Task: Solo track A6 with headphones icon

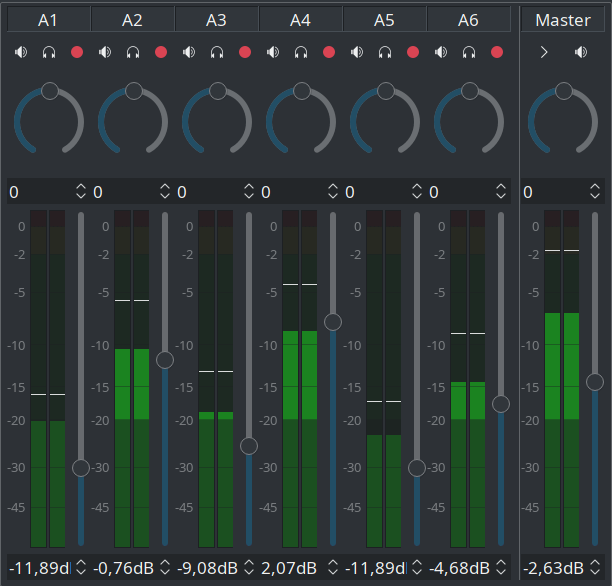Action: [x=469, y=52]
